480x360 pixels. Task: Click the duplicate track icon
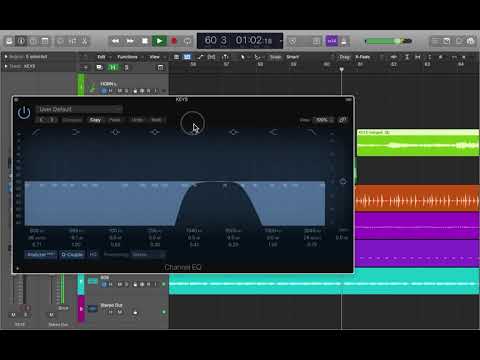pyautogui.click(x=99, y=67)
